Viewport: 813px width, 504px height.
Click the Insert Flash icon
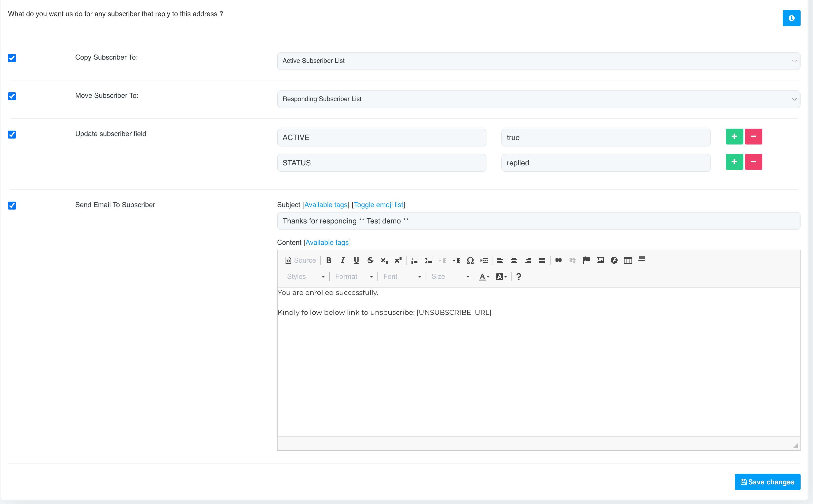click(x=614, y=260)
